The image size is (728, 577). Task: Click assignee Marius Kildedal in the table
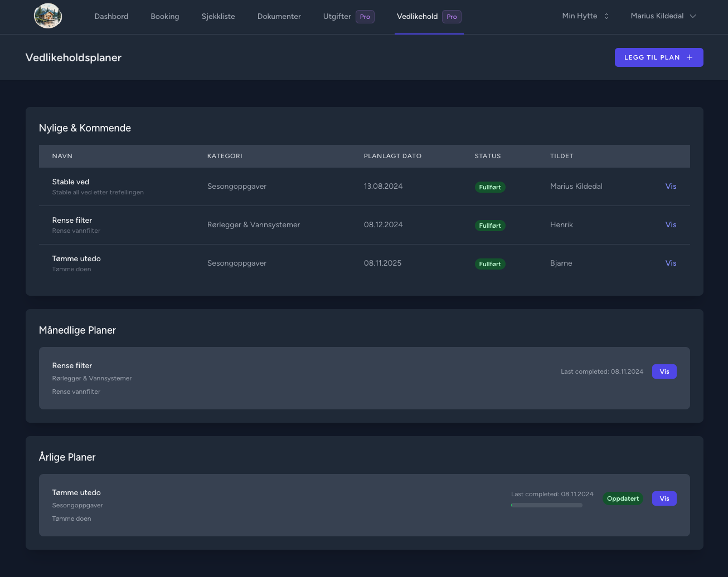click(x=576, y=187)
